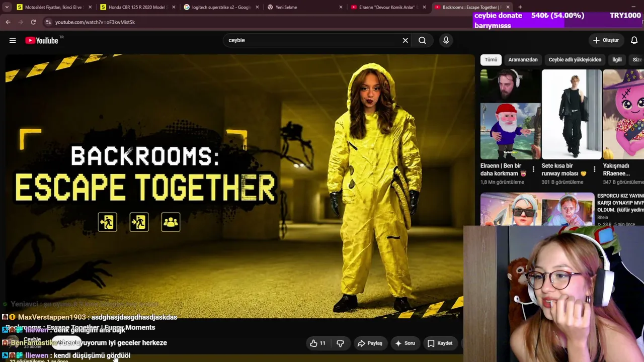Save the video with Kaydet
The height and width of the screenshot is (362, 644).
pyautogui.click(x=440, y=343)
